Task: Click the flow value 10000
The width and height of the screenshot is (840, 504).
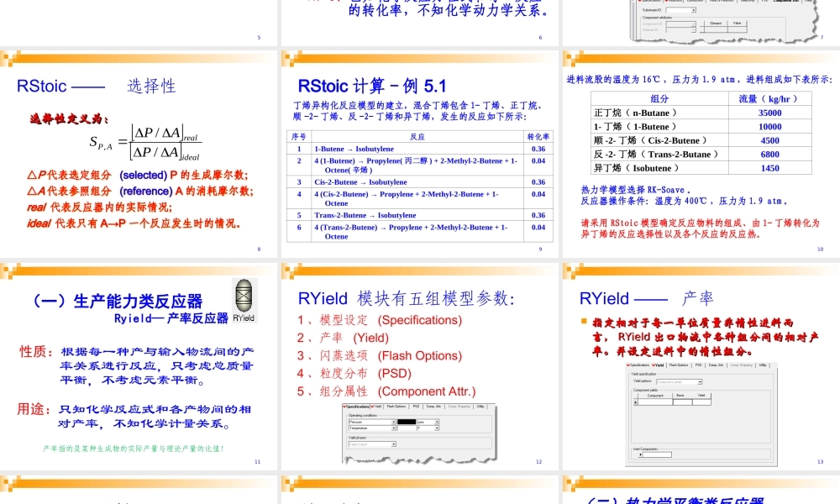Action: [769, 127]
